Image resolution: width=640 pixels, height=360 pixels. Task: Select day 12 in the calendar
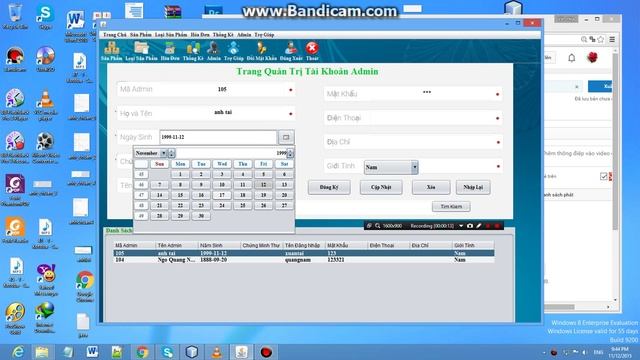tap(263, 185)
